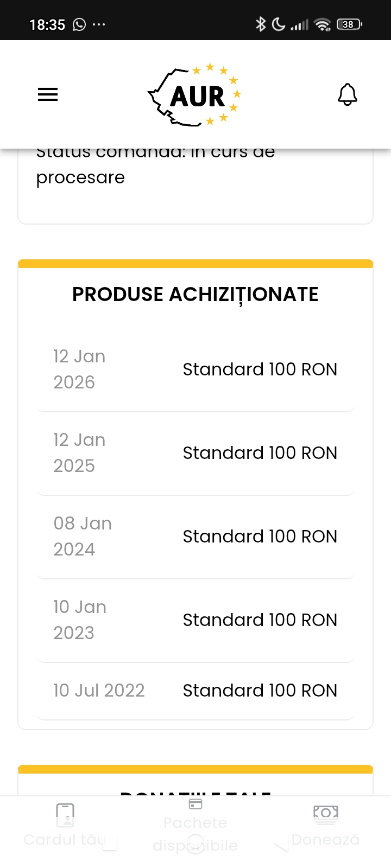Go to the Donează tab

[x=325, y=826]
